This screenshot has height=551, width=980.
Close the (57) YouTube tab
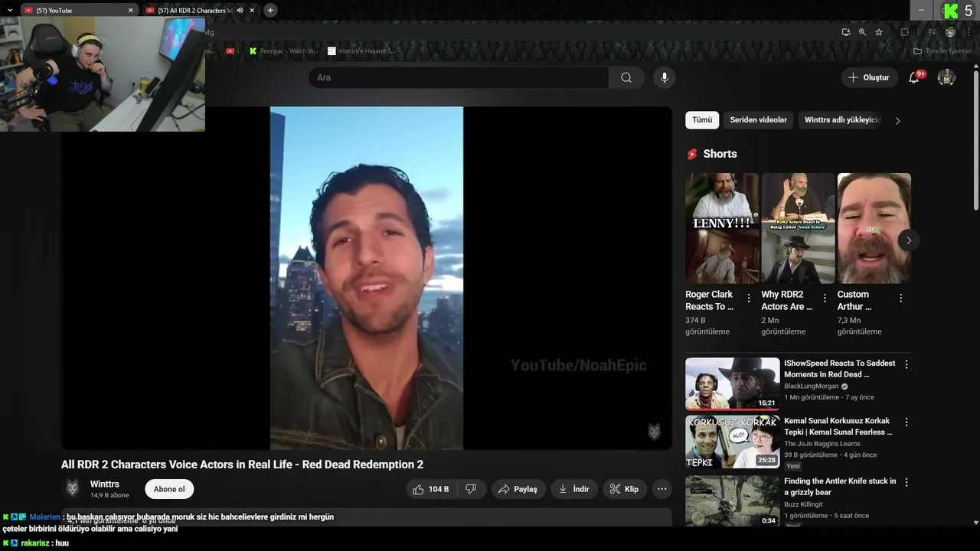pyautogui.click(x=130, y=10)
